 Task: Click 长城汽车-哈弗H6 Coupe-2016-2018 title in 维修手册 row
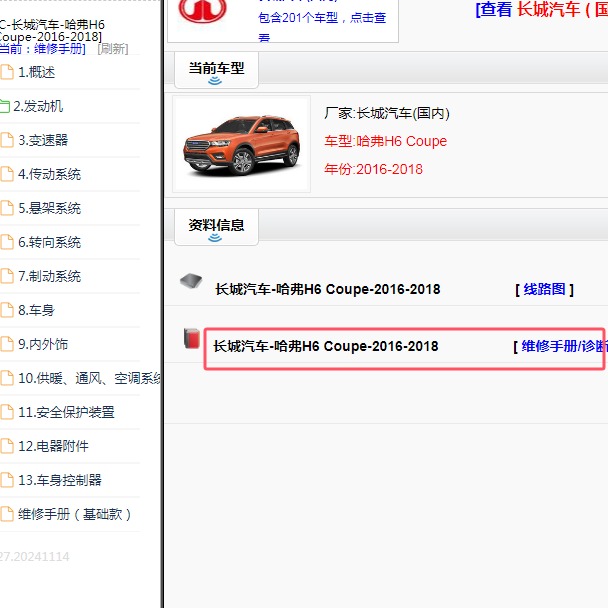click(326, 346)
